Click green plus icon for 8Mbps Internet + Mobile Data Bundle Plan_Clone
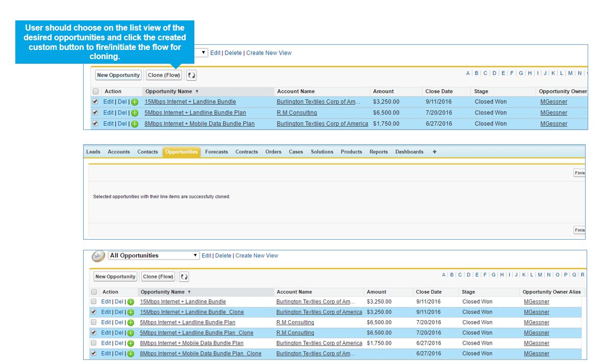This screenshot has height=364, width=605. 131,353
